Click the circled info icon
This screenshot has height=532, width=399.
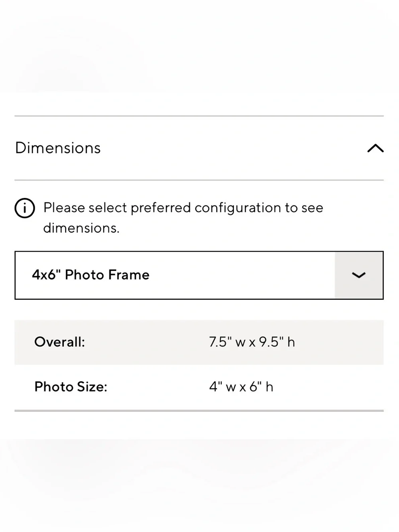pos(25,208)
